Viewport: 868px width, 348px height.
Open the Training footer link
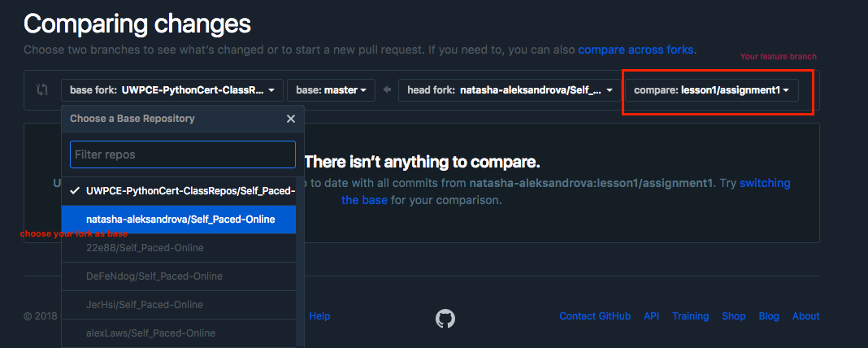(x=690, y=316)
